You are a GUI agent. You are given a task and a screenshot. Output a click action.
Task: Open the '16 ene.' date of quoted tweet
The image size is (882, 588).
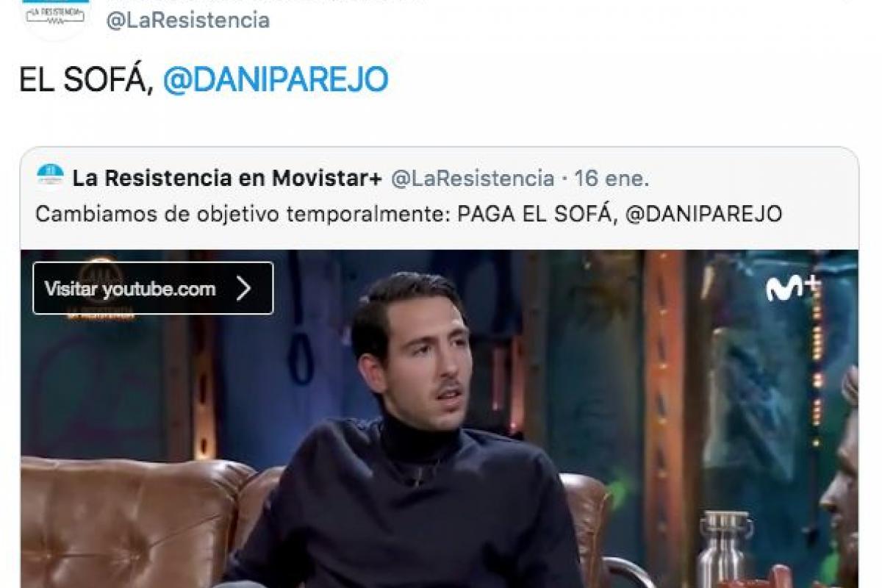[612, 178]
